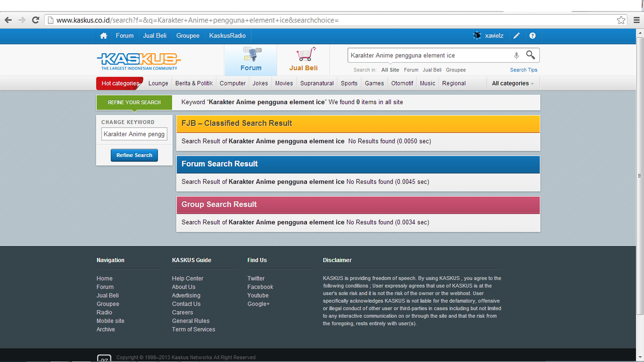Screen dimensions: 644x362
Task: Open the Computer category
Action: pos(233,83)
